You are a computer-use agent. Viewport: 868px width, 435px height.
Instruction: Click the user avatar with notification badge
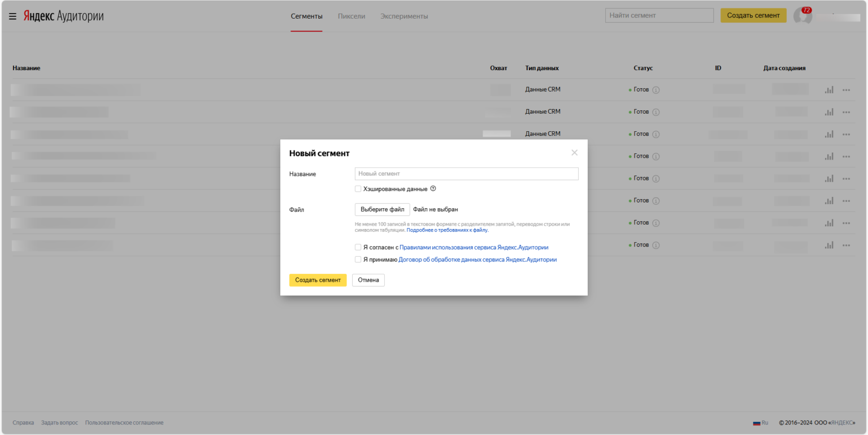coord(802,16)
